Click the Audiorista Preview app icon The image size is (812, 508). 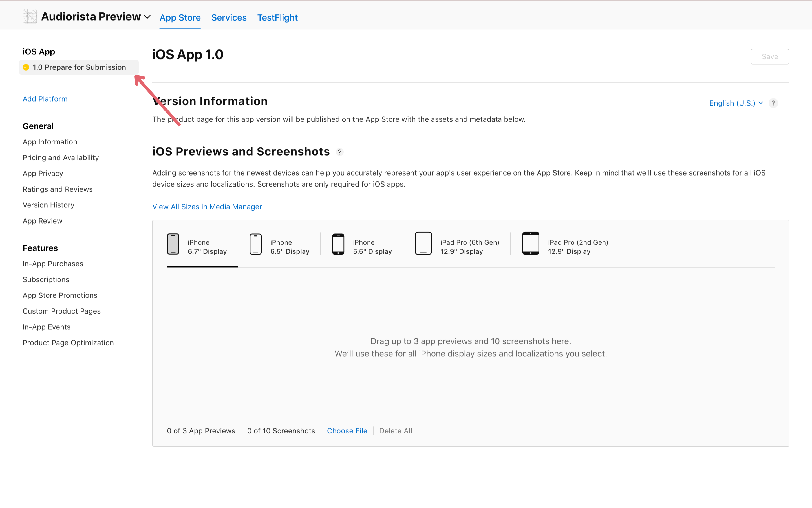point(30,16)
